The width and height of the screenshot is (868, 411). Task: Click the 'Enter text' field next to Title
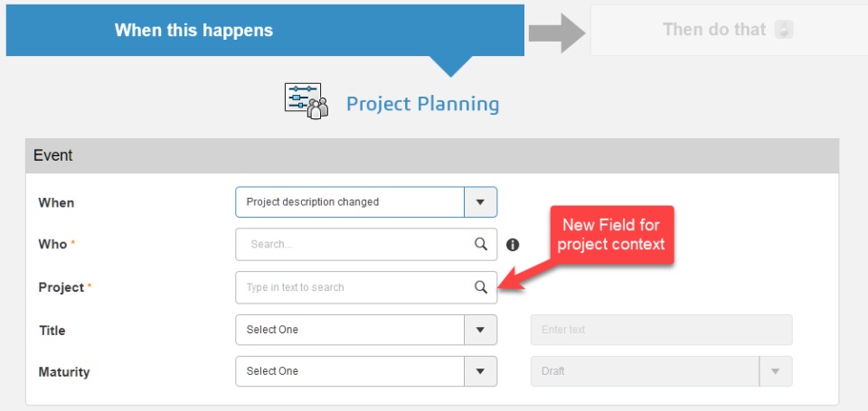(x=661, y=330)
